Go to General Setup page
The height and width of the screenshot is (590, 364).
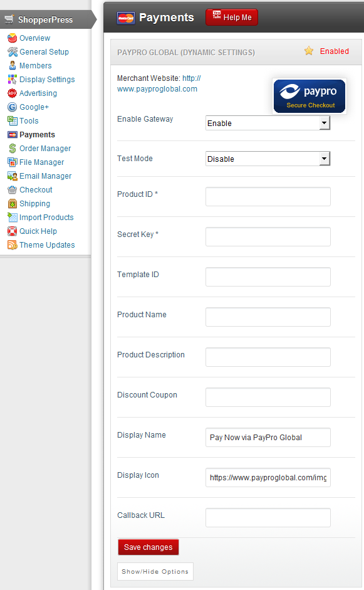(44, 52)
